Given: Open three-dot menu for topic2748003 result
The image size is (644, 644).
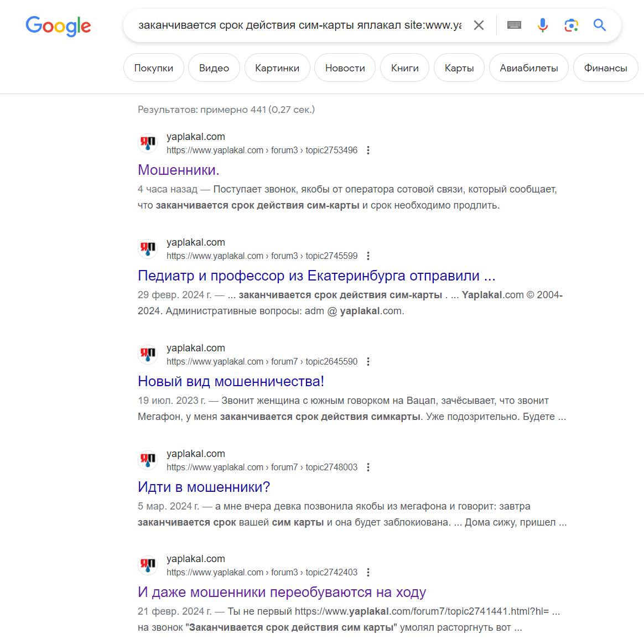Looking at the screenshot, I should pyautogui.click(x=368, y=467).
